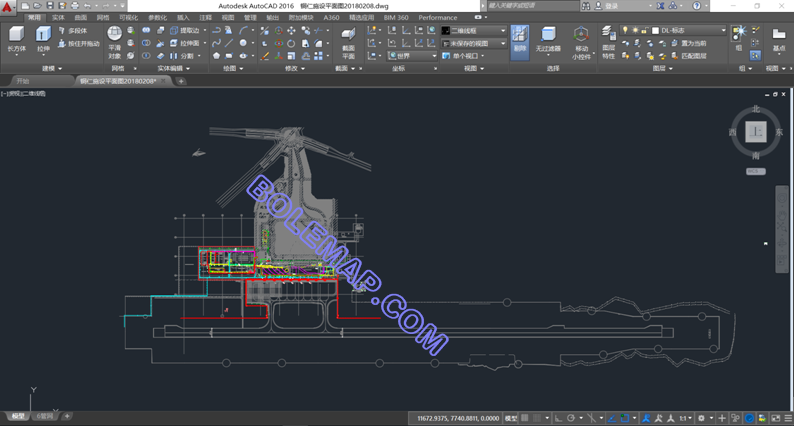Image resolution: width=794 pixels, height=426 pixels.
Task: Open the status bar customization menu icon
Action: pyautogui.click(x=788, y=418)
